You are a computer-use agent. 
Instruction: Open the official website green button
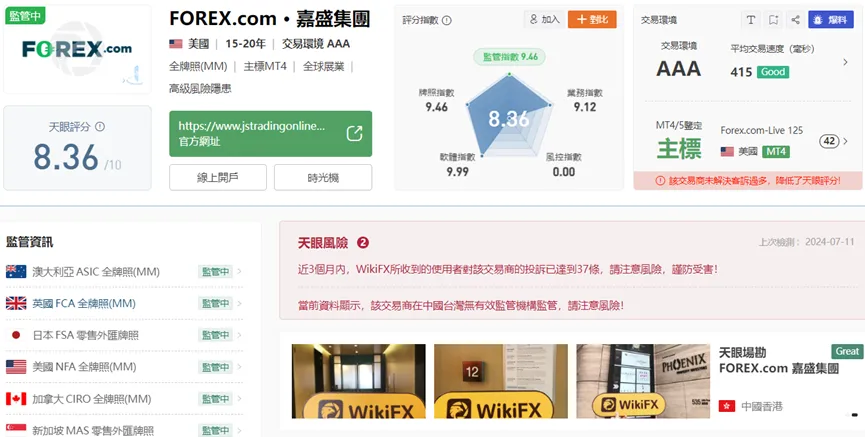click(x=270, y=134)
